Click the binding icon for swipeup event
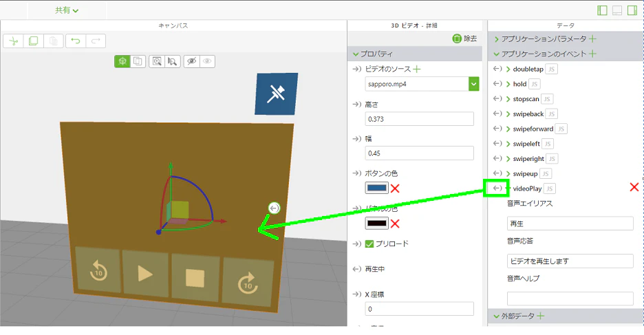The image size is (644, 335). (497, 173)
